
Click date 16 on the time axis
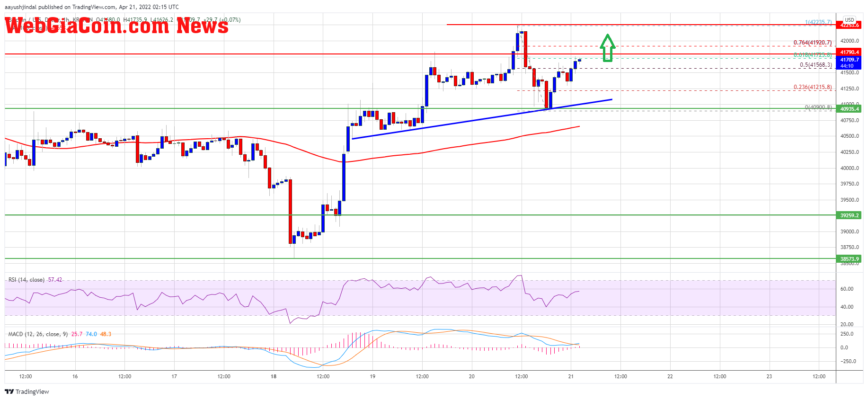point(75,377)
